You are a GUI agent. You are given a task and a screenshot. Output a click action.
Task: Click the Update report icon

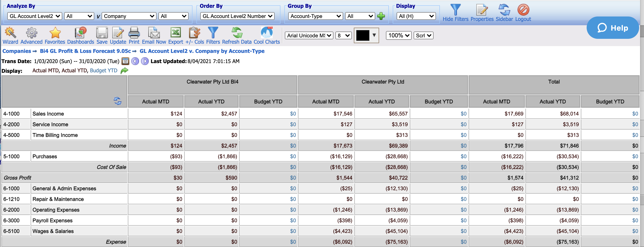click(118, 33)
